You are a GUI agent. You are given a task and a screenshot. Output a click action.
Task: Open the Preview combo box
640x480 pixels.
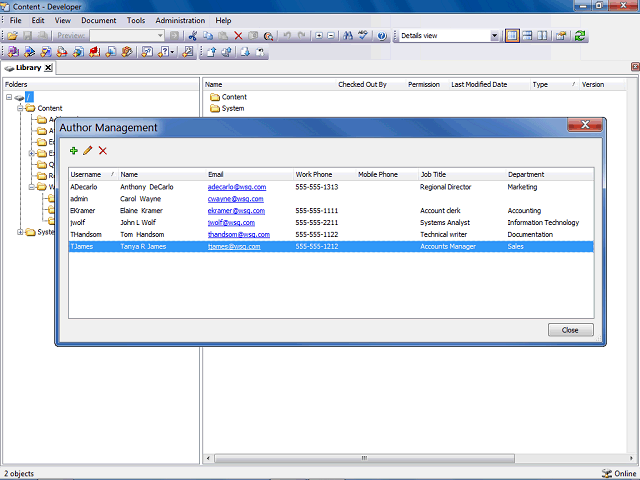(x=127, y=36)
